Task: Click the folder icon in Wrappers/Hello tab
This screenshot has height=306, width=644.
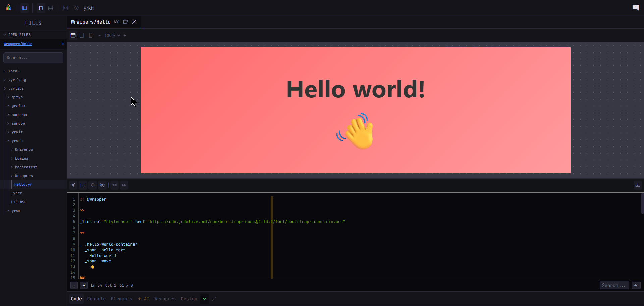Action: (126, 22)
